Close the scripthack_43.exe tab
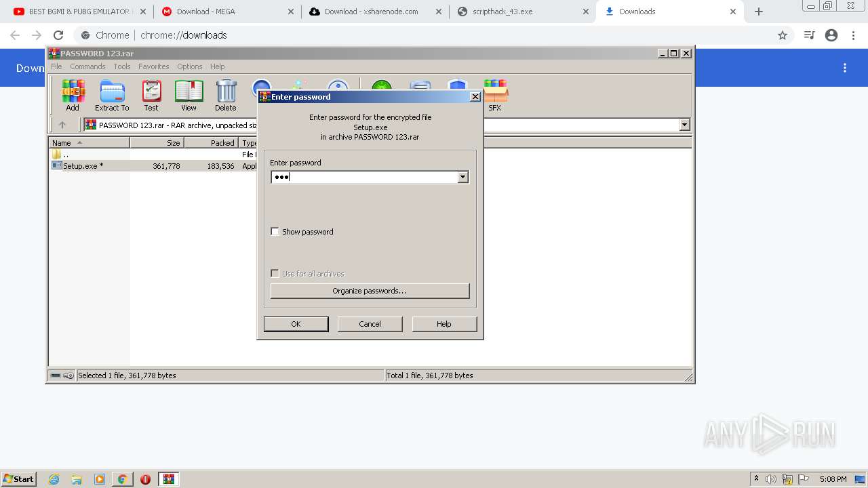868x488 pixels. [x=586, y=12]
